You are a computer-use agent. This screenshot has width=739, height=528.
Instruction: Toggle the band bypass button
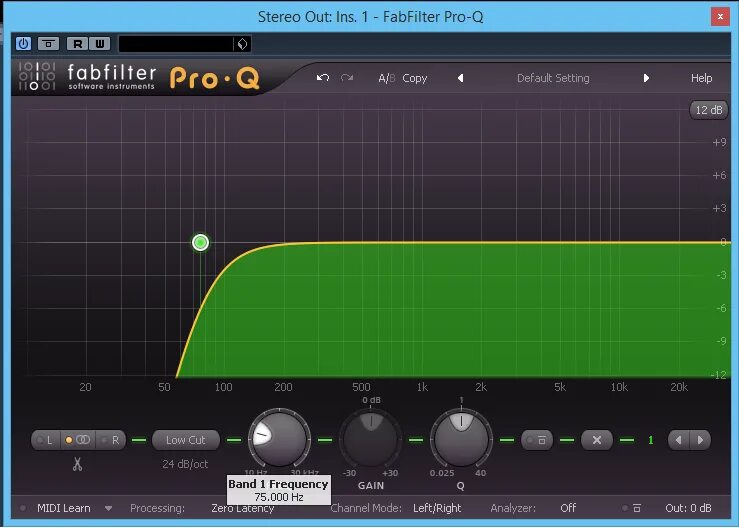tap(537, 440)
